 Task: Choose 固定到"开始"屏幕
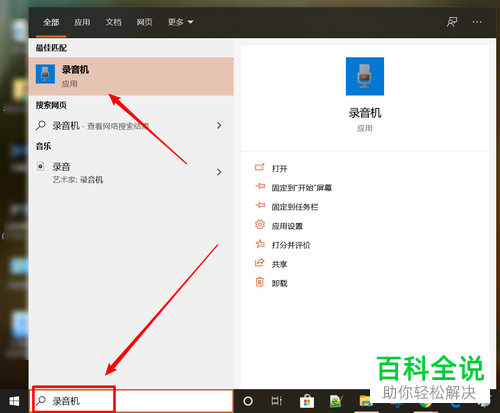click(x=302, y=188)
